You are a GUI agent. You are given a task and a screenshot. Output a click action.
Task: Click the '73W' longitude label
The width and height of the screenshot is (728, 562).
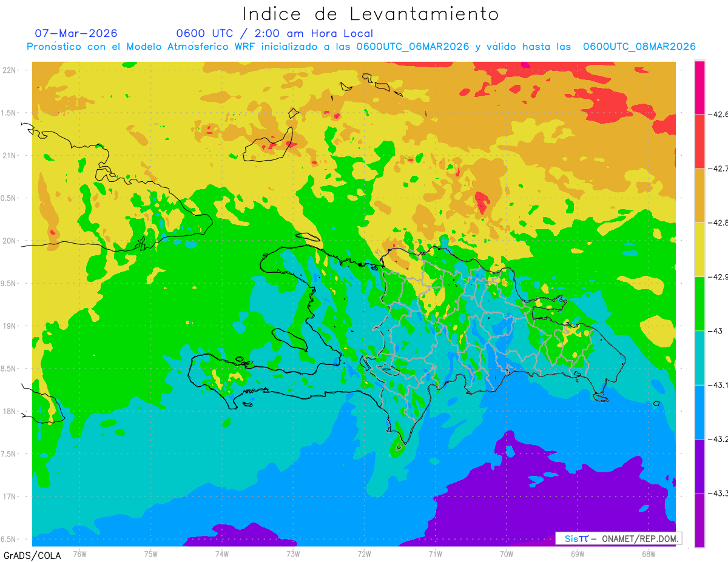pyautogui.click(x=293, y=554)
